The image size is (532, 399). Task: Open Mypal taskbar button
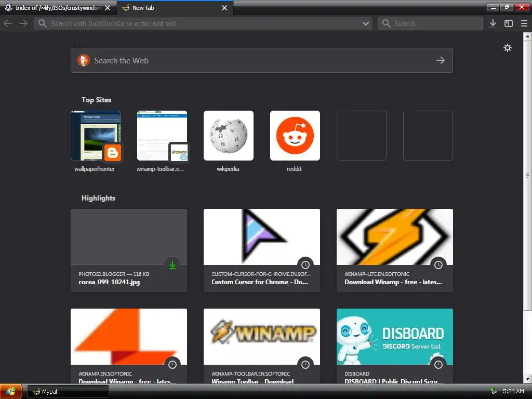[x=68, y=392]
